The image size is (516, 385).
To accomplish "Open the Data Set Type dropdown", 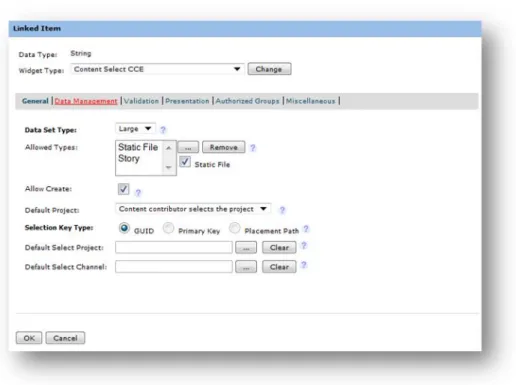I will click(135, 129).
